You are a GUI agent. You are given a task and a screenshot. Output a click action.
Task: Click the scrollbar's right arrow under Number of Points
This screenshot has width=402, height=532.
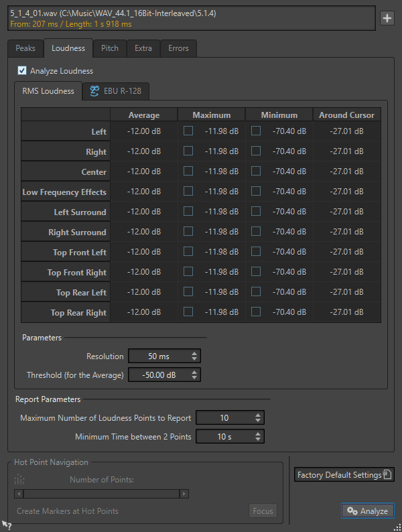click(184, 494)
